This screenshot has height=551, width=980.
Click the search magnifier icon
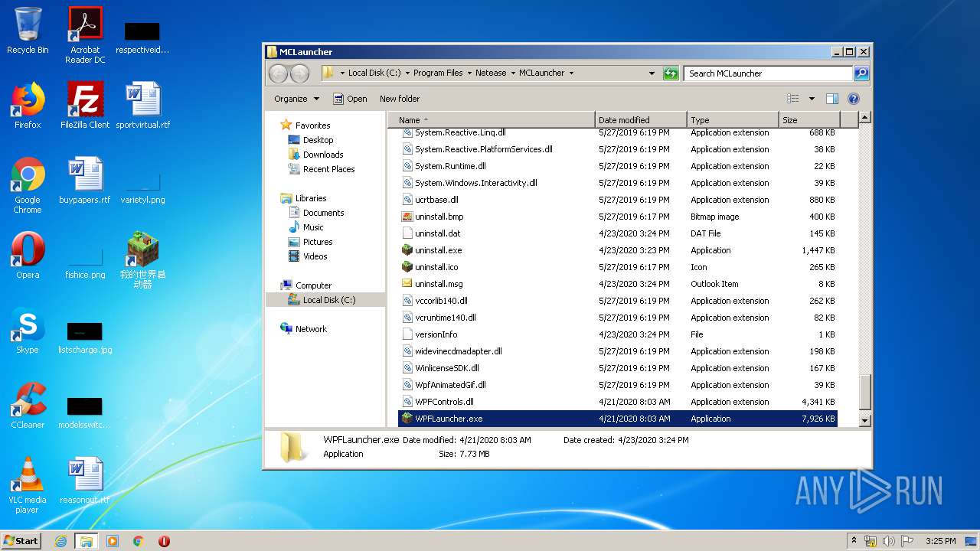(861, 73)
